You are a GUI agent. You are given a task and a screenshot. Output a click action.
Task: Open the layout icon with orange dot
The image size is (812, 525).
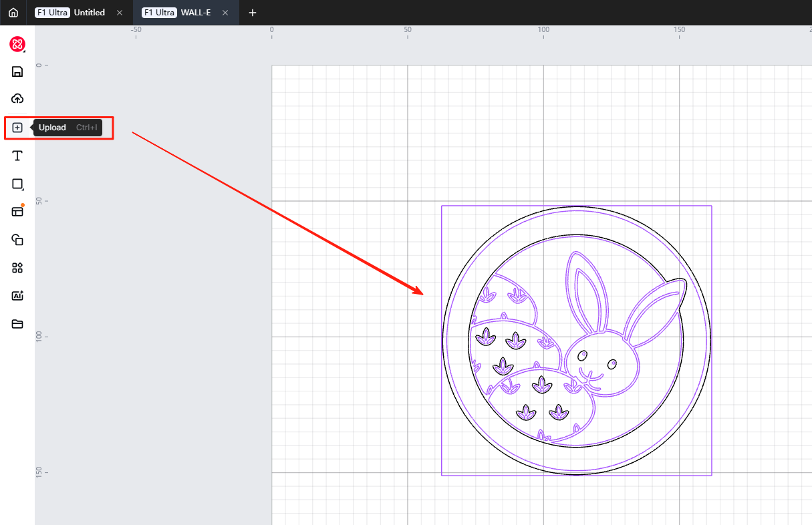(x=17, y=212)
